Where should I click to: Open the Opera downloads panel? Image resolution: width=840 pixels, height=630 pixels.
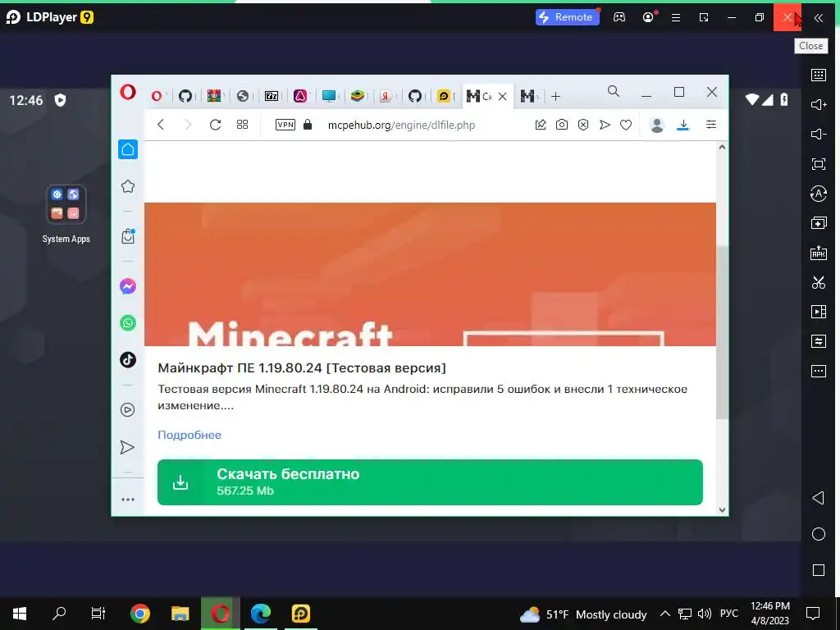pyautogui.click(x=683, y=125)
